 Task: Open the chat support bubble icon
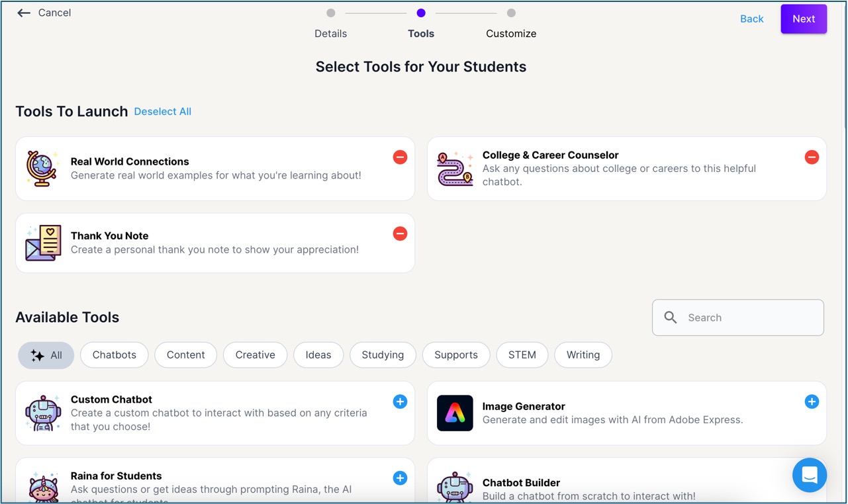[x=809, y=475]
